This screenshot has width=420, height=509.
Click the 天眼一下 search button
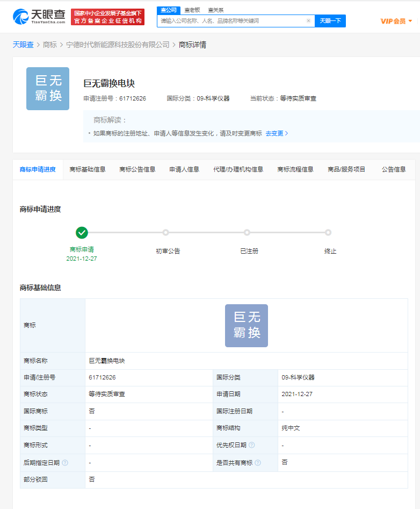pyautogui.click(x=330, y=21)
